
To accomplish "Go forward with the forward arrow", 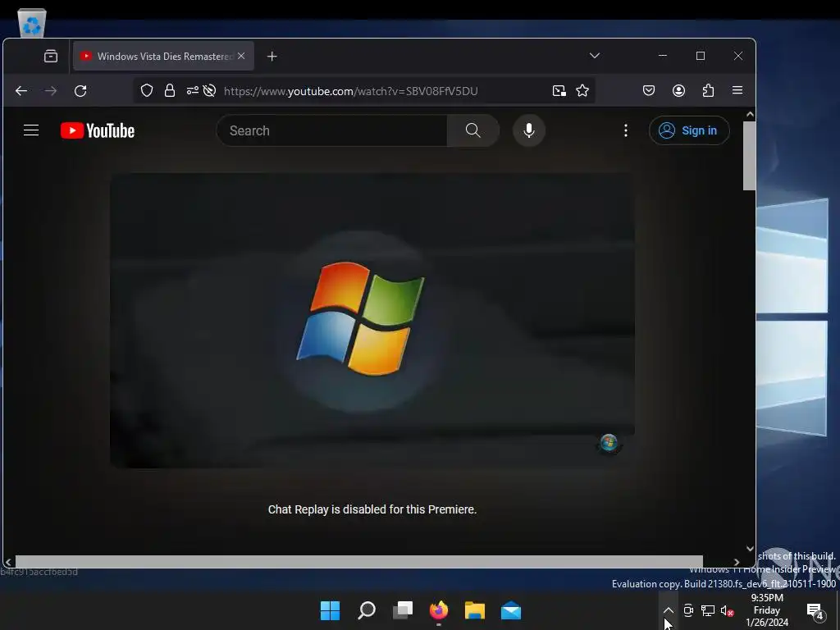I will point(51,91).
